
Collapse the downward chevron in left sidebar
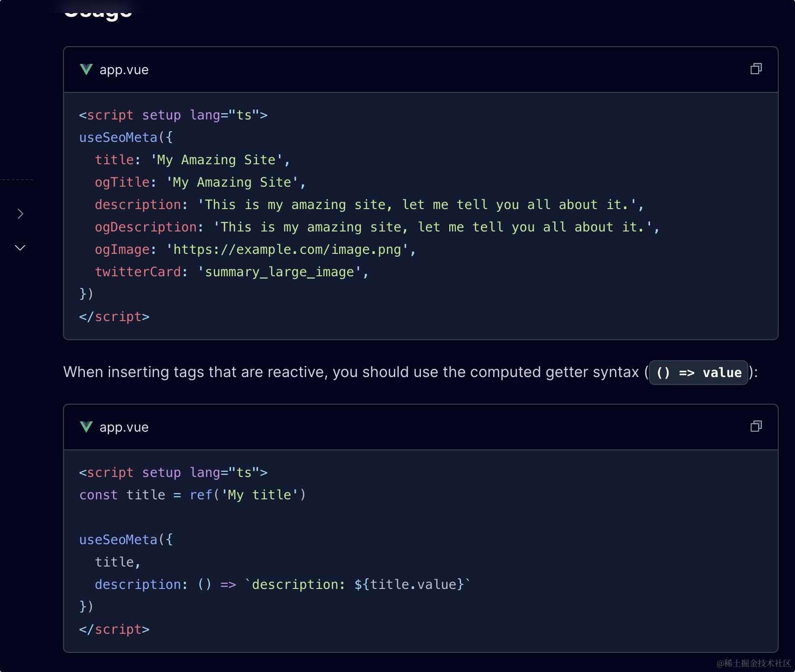click(x=20, y=248)
